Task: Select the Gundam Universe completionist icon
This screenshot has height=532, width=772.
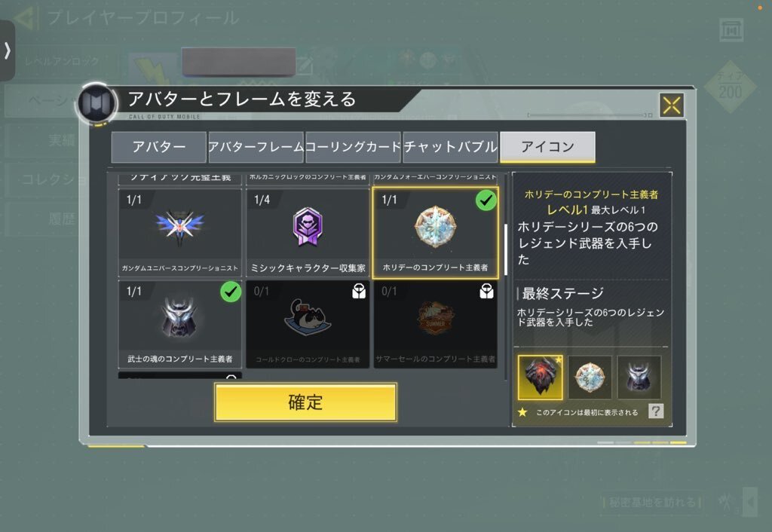Action: 179,232
